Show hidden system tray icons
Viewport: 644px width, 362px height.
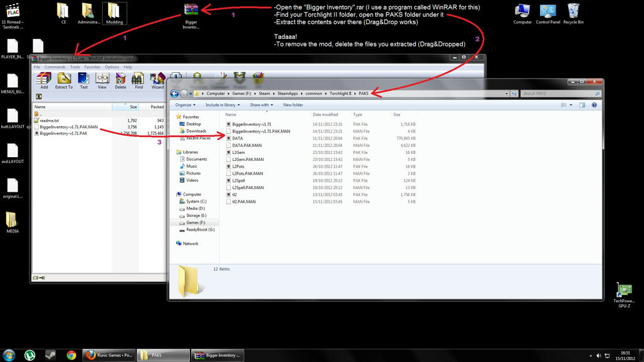[x=591, y=356]
